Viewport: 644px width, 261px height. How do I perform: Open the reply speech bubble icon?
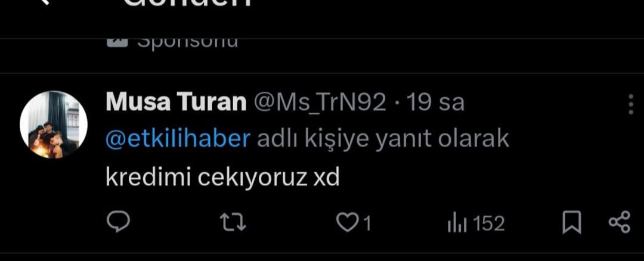point(118,222)
